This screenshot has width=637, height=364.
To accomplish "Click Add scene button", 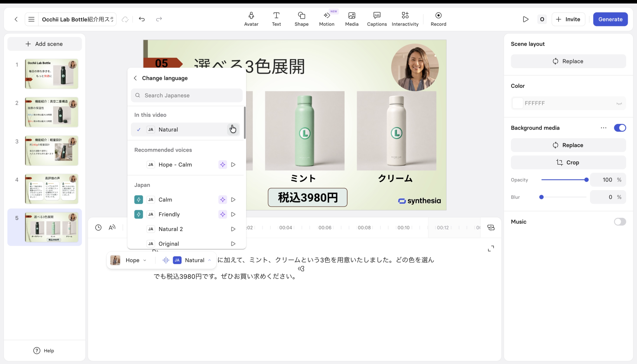I will pyautogui.click(x=45, y=44).
